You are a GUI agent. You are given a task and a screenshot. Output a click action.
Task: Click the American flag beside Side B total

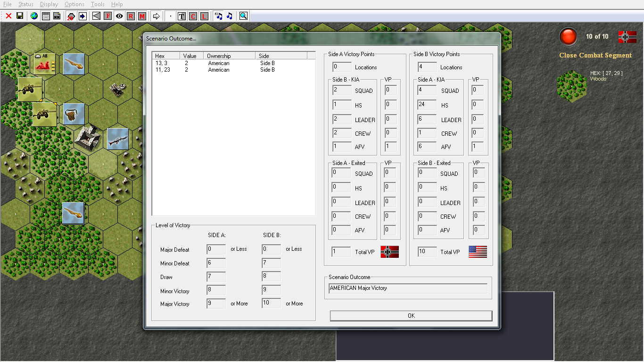pos(478,252)
